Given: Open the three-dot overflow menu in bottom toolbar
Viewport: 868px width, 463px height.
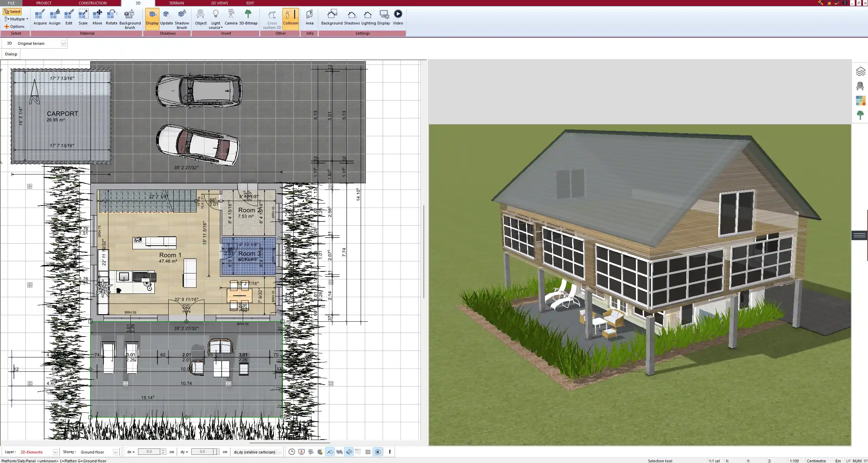Looking at the screenshot, I should point(390,452).
